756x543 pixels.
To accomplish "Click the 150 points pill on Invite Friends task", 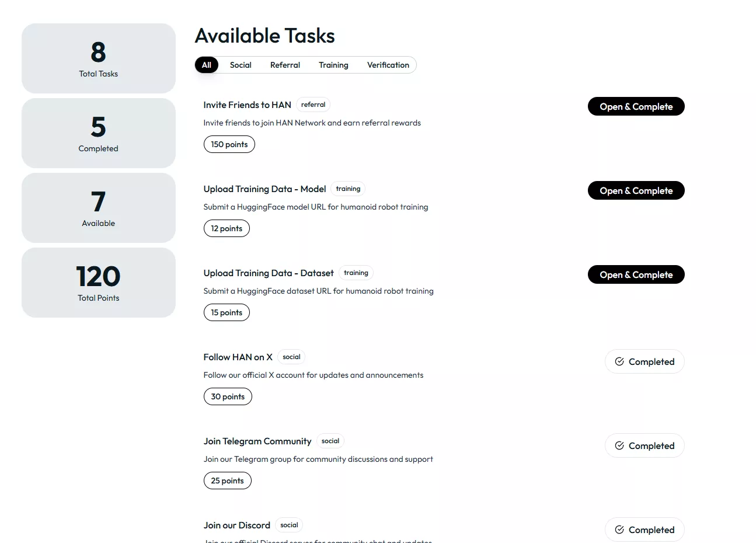I will (x=229, y=144).
